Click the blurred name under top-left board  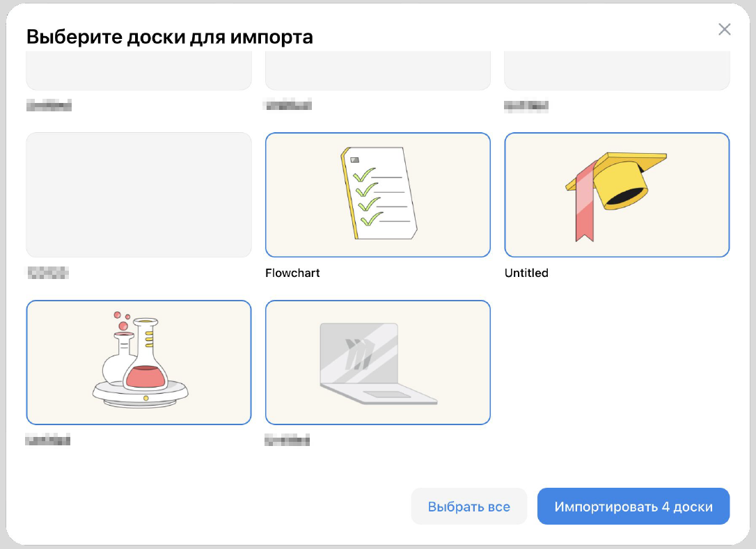[49, 106]
